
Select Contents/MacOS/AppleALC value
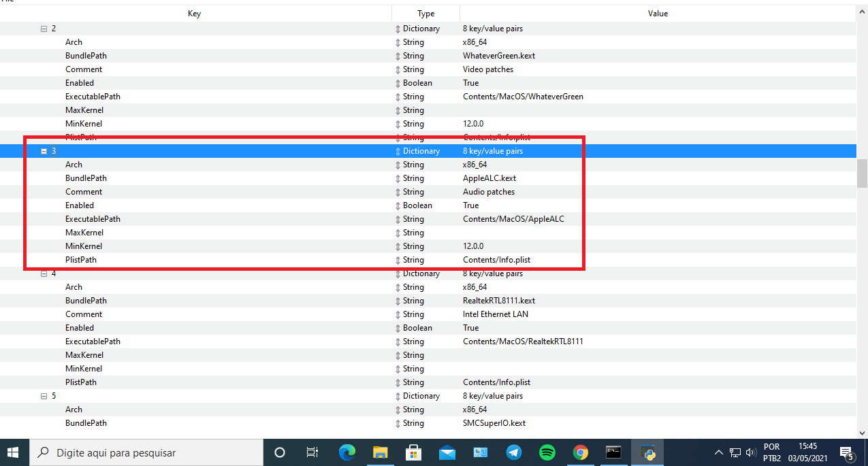point(513,219)
